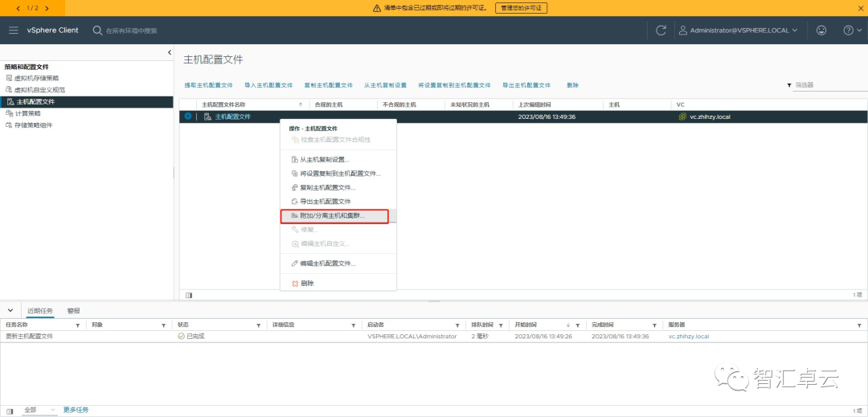This screenshot has width=868, height=417.
Task: Open the 主机配置文件 name link in table
Action: point(232,117)
